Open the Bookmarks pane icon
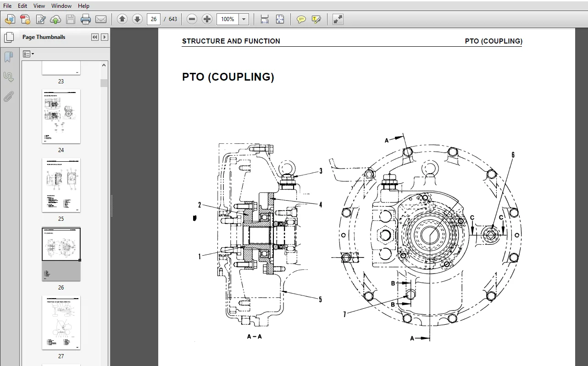The width and height of the screenshot is (588, 366). (x=9, y=57)
